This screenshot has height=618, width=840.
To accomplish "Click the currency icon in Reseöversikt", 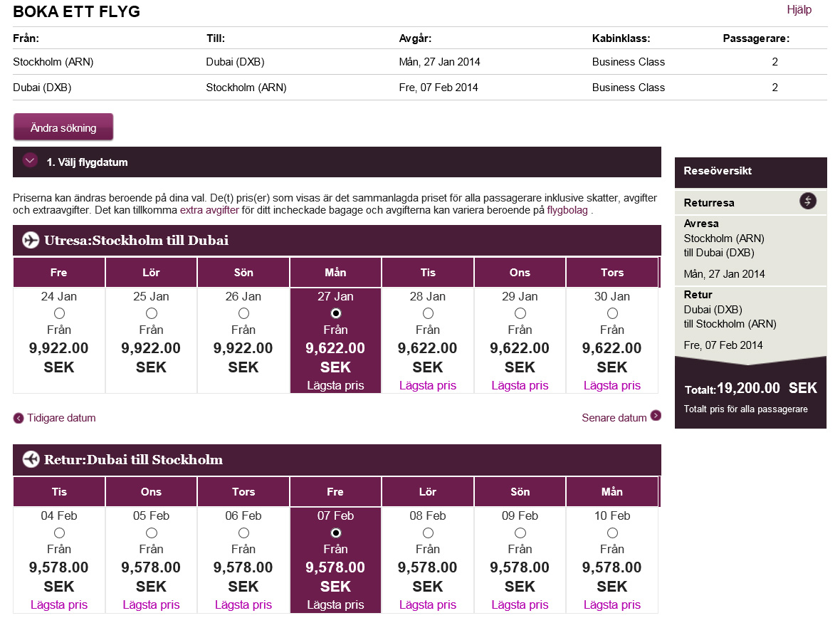I will (x=807, y=201).
